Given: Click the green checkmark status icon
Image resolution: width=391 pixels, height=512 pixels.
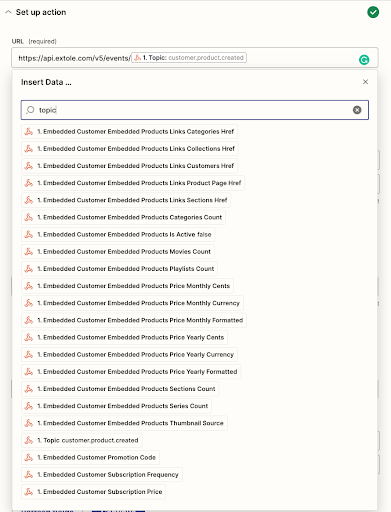Looking at the screenshot, I should point(373,12).
